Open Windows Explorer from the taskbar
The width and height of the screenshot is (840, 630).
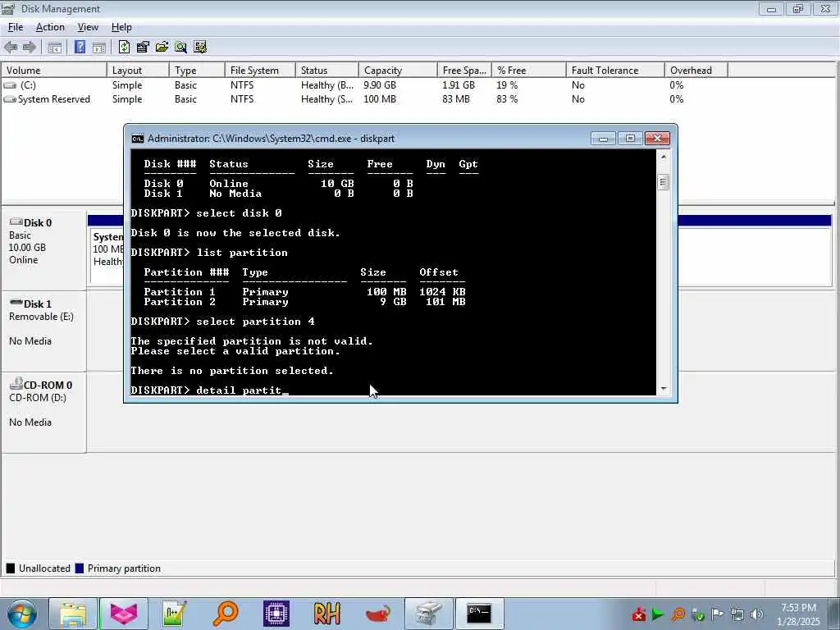[x=73, y=614]
